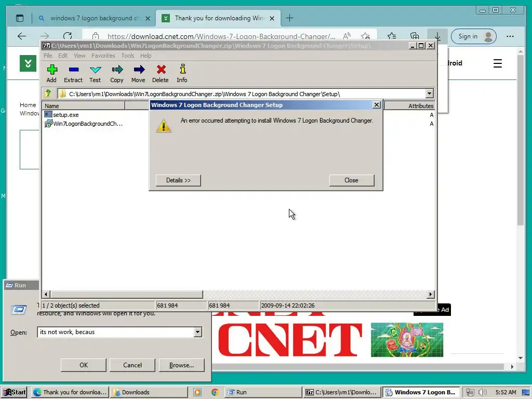Open Edge Collections icon
532x399 pixels.
(x=414, y=36)
